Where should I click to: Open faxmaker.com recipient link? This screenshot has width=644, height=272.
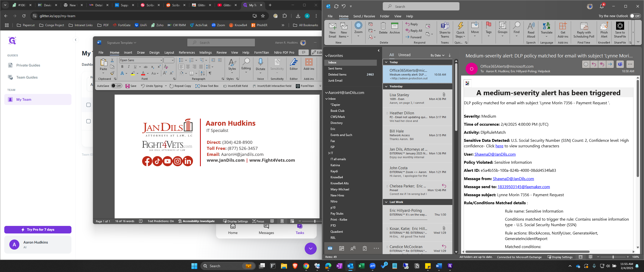pos(524,187)
